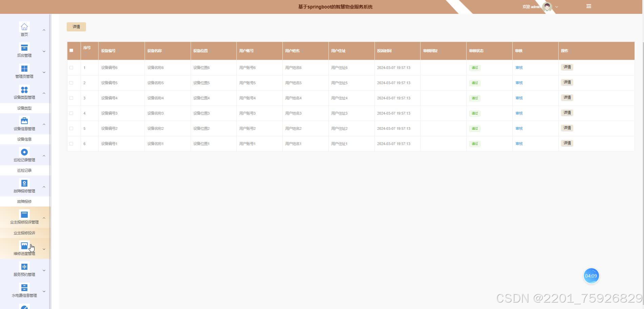Click 详情 in the 设备编号6 row

567,67
